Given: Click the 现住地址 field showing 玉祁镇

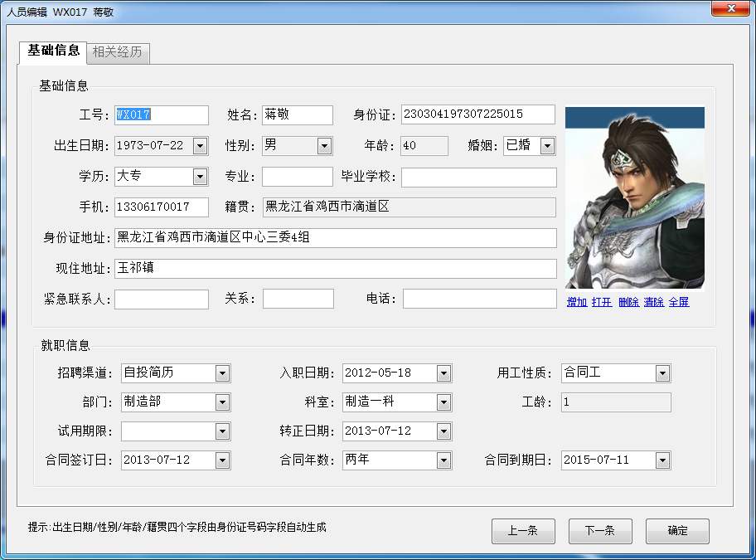Looking at the screenshot, I should (x=336, y=269).
